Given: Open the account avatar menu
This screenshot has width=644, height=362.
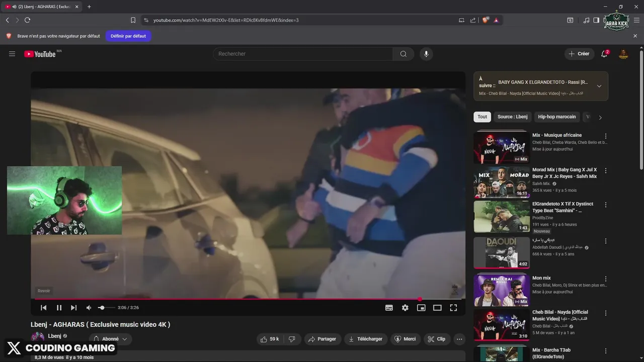Looking at the screenshot, I should click(623, 54).
